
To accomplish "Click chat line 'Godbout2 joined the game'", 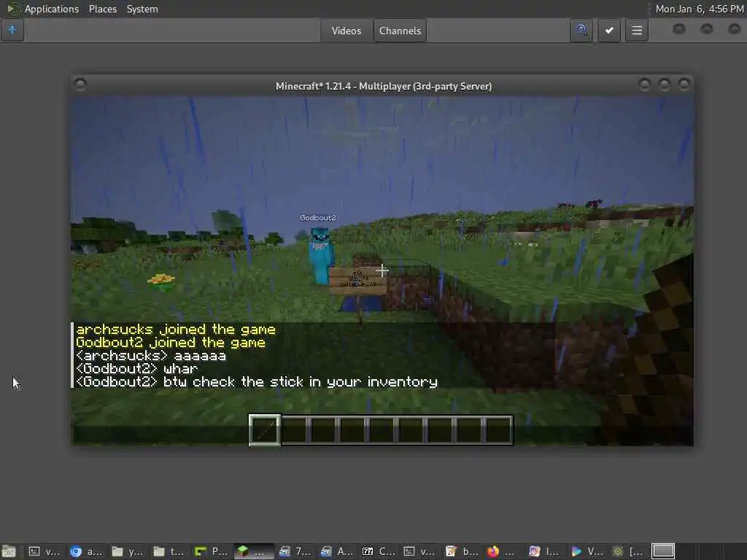I will tap(171, 343).
